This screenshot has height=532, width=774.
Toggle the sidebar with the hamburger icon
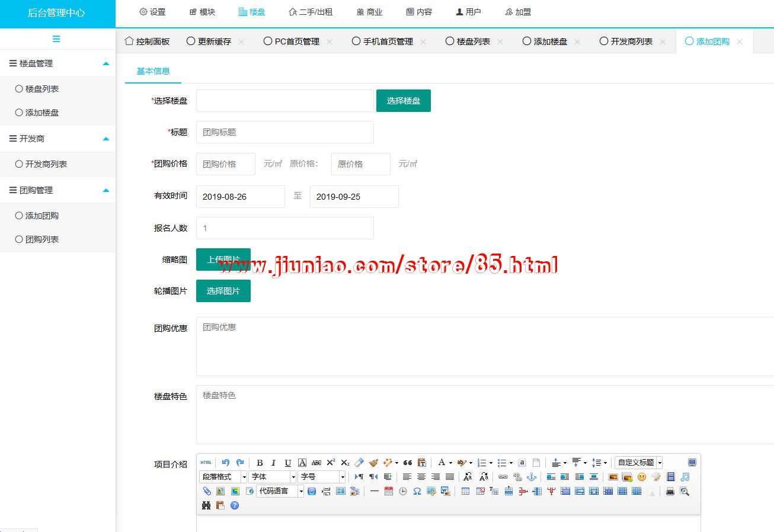click(x=56, y=39)
